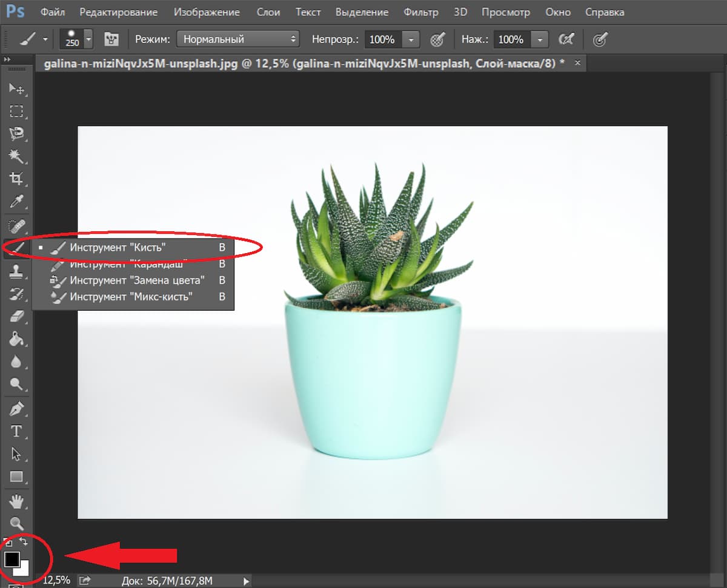Select the Move tool in toolbar

(16, 90)
